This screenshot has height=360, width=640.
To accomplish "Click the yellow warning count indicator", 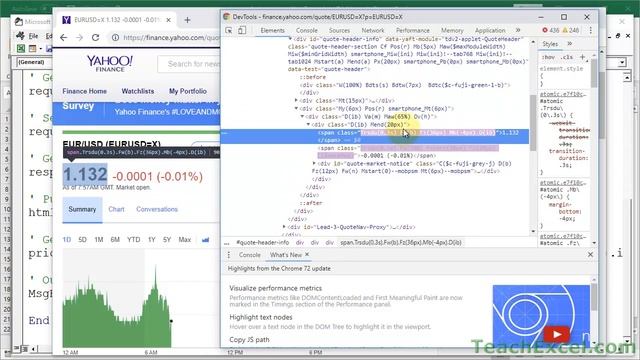I will tap(571, 30).
